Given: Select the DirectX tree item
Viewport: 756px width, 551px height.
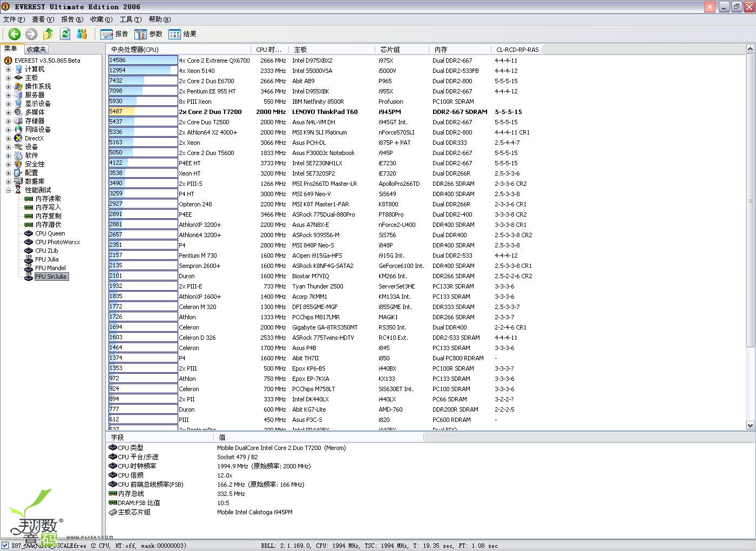Looking at the screenshot, I should [34, 138].
